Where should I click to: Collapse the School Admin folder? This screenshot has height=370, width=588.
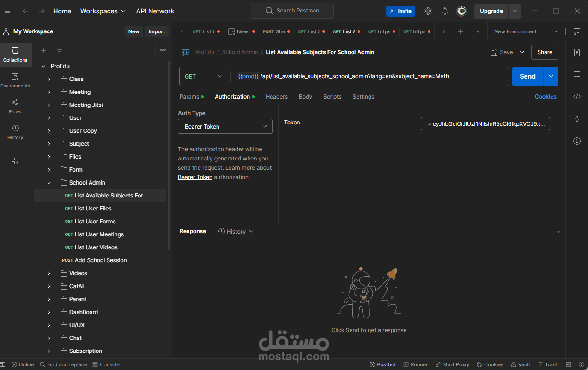49,183
